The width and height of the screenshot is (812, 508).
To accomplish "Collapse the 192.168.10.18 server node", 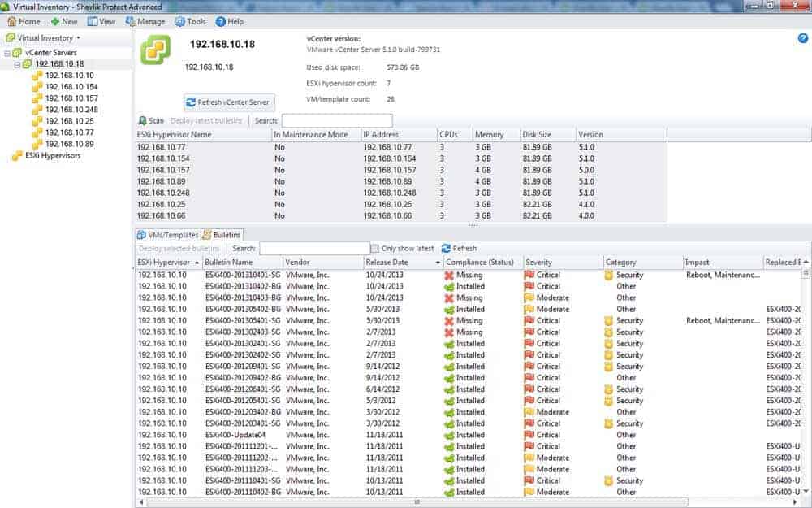I will 17,64.
